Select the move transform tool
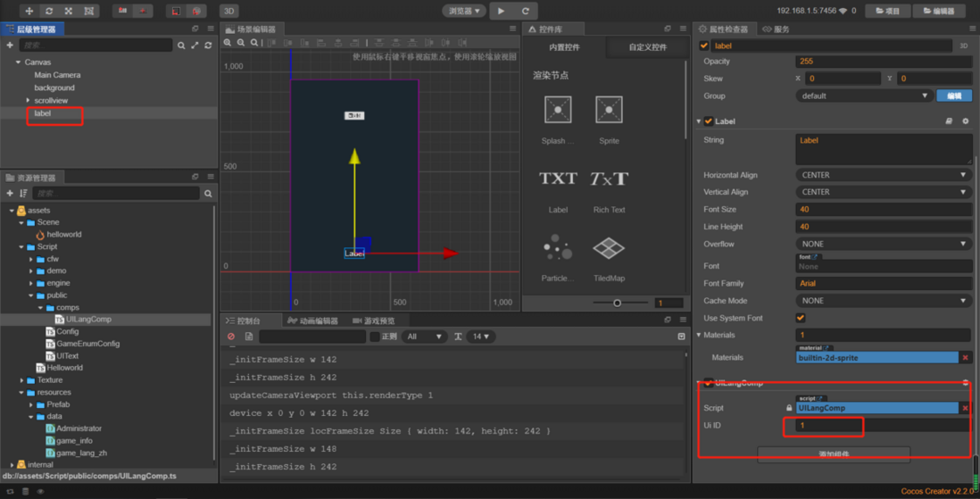This screenshot has height=499, width=980. [29, 11]
